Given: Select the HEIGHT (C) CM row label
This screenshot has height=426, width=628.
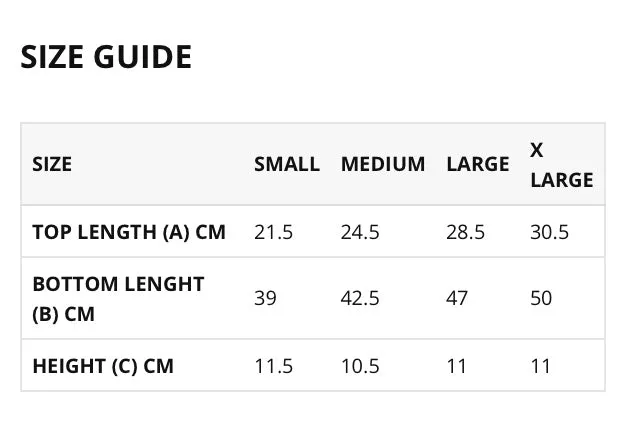Looking at the screenshot, I should coord(103,366).
